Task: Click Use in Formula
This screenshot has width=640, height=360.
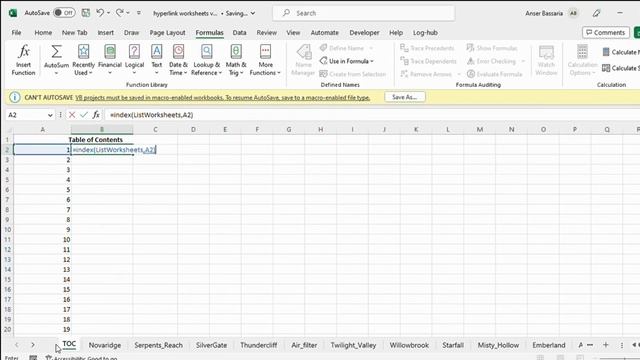Action: pos(347,61)
